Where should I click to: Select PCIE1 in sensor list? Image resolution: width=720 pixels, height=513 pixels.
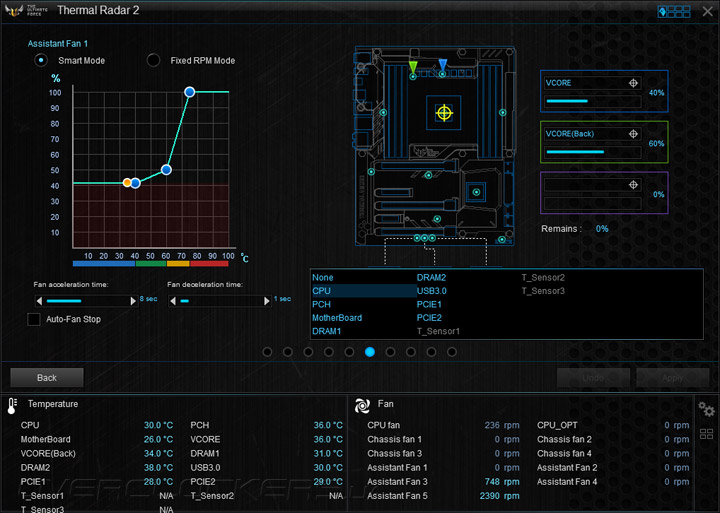pos(429,304)
